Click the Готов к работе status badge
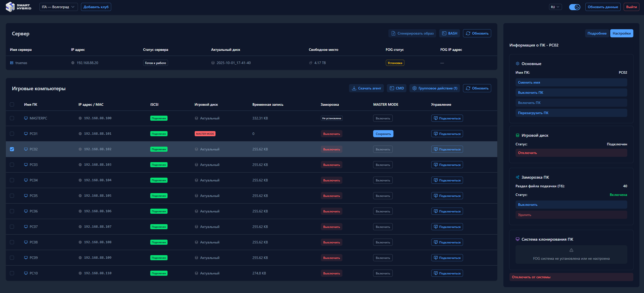 tap(155, 63)
